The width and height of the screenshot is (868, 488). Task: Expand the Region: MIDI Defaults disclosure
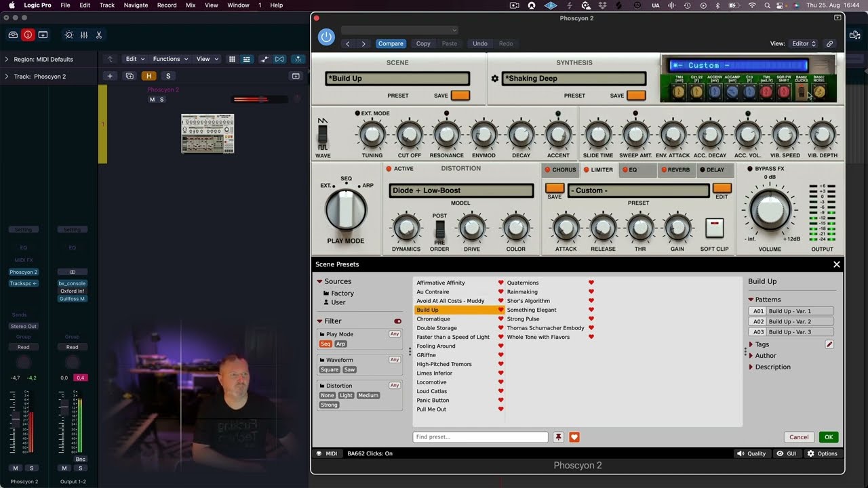coord(7,59)
